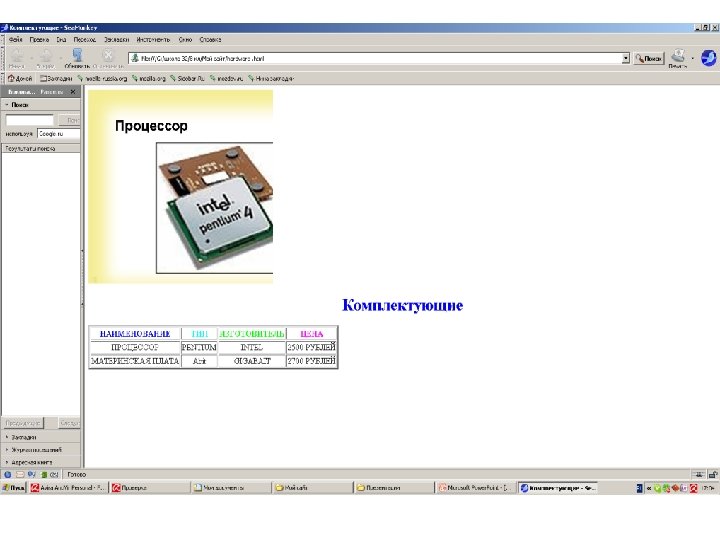Open the last bookmark in the bookmarks bar
Screen dimensions: 720x540
coord(271,79)
